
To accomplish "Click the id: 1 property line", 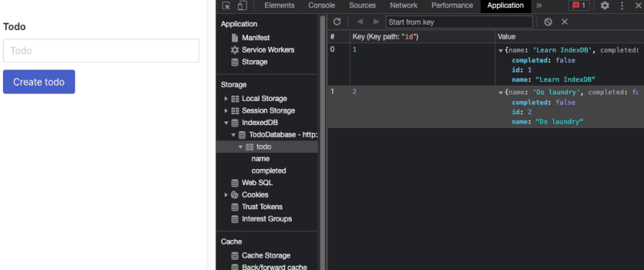I will tap(522, 70).
